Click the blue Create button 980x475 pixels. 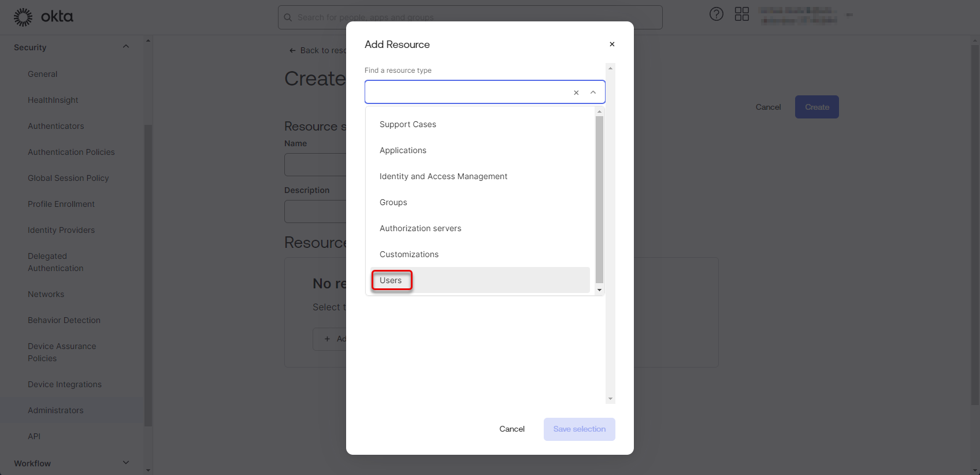tap(816, 107)
